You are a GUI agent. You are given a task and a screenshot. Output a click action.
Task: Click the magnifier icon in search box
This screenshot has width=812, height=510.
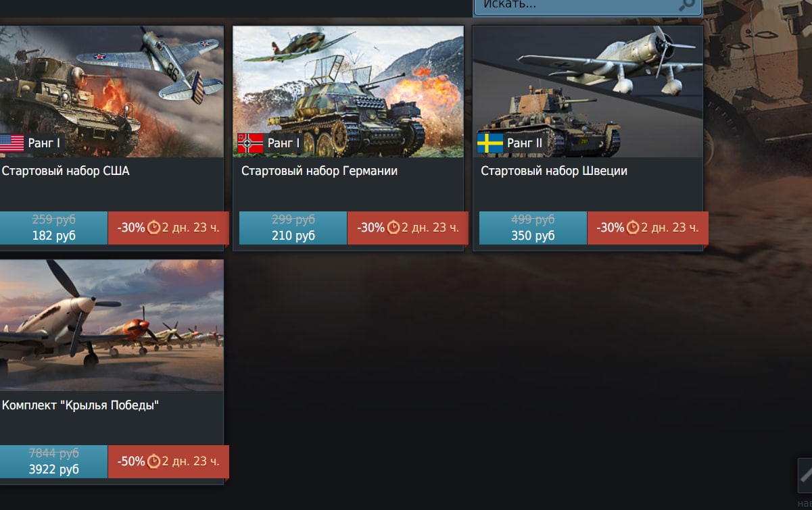(686, 5)
